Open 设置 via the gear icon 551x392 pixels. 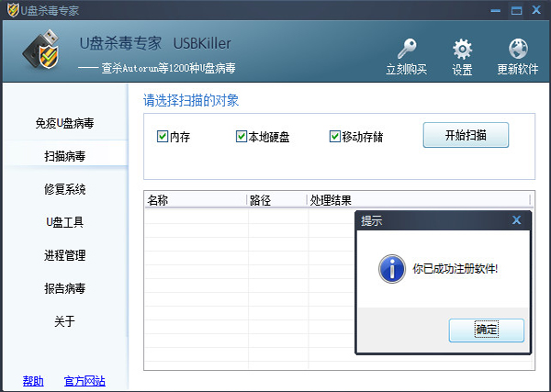click(x=462, y=50)
